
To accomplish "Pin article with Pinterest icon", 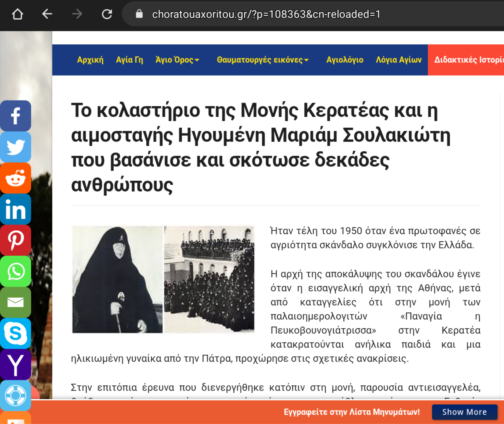I will coord(16,240).
